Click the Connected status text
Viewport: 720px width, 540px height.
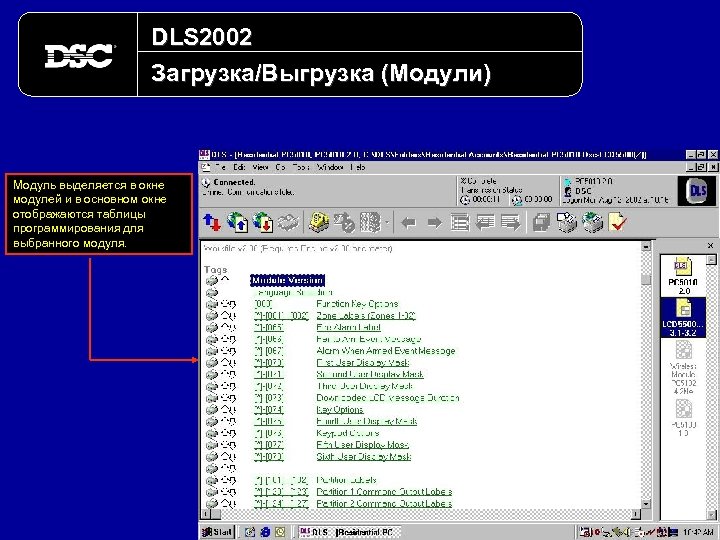(x=234, y=182)
